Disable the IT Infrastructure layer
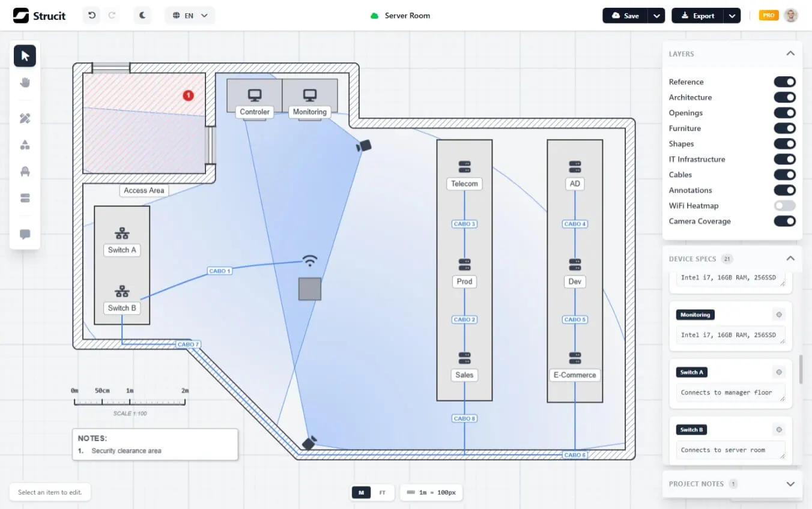 tap(784, 159)
